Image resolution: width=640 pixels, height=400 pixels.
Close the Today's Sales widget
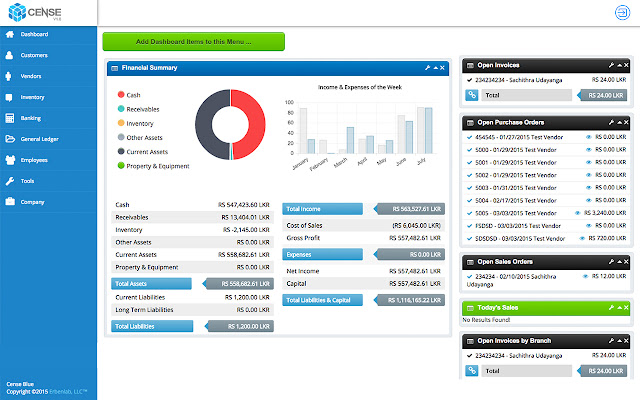coord(626,308)
